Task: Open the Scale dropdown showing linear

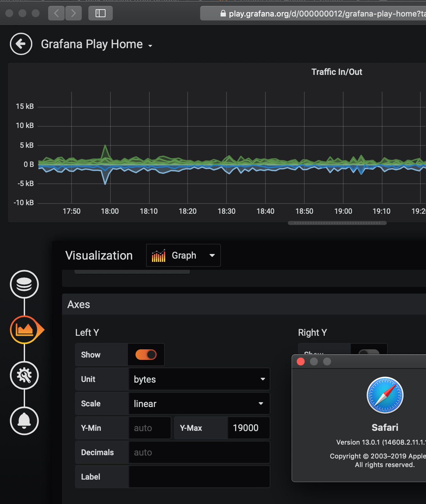Action: pyautogui.click(x=199, y=403)
